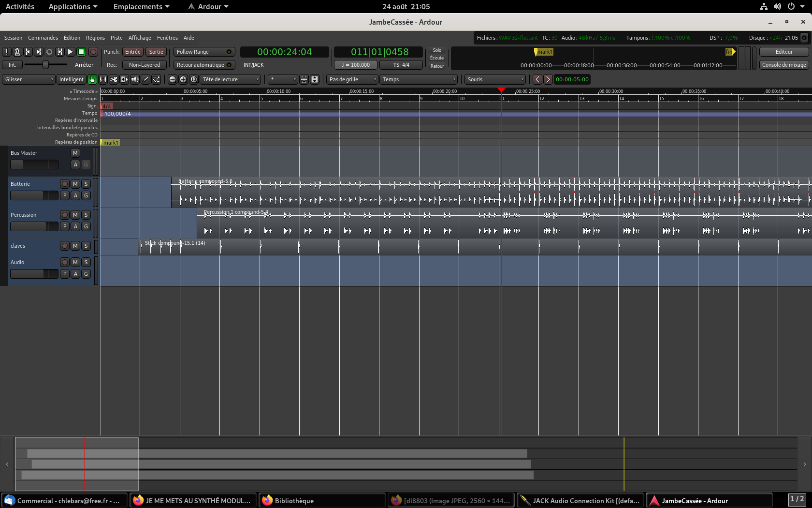Click the Audio track gain fader
This screenshot has height=508, width=812.
pos(34,274)
